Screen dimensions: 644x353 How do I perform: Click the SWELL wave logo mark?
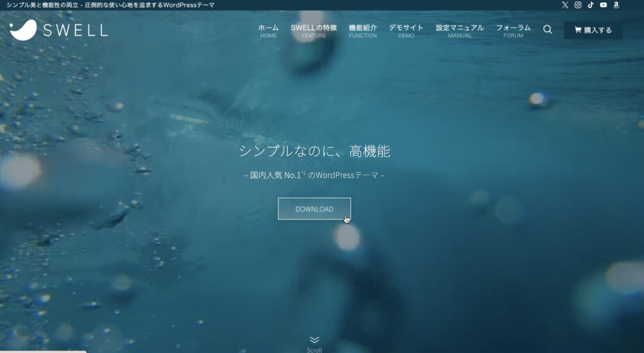(23, 30)
